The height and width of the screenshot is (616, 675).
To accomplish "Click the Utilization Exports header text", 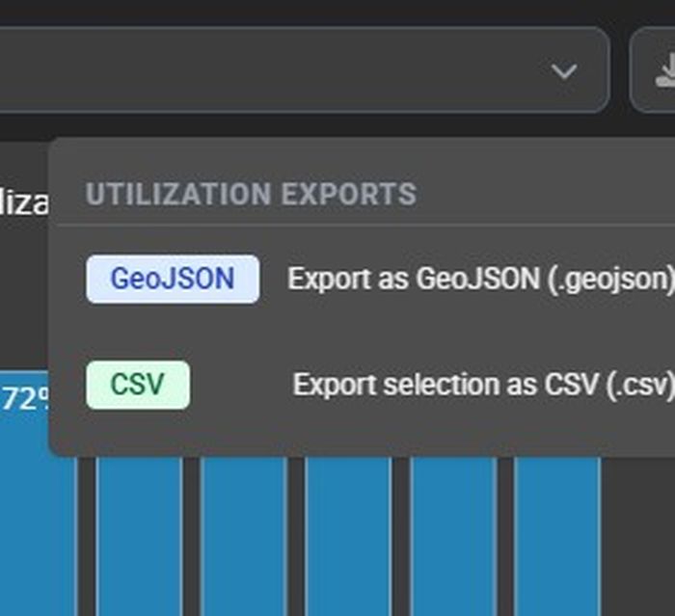I will point(251,194).
